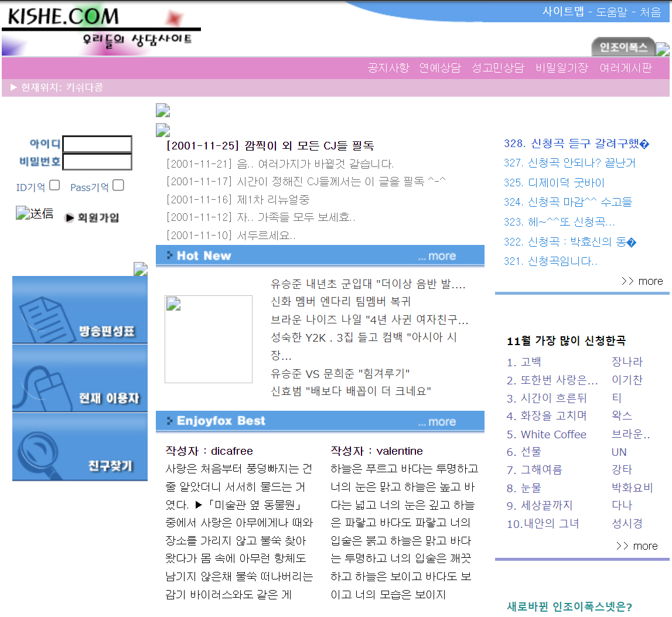The width and height of the screenshot is (672, 617).
Task: Toggle the ID기억 checkbox
Action: tap(54, 185)
